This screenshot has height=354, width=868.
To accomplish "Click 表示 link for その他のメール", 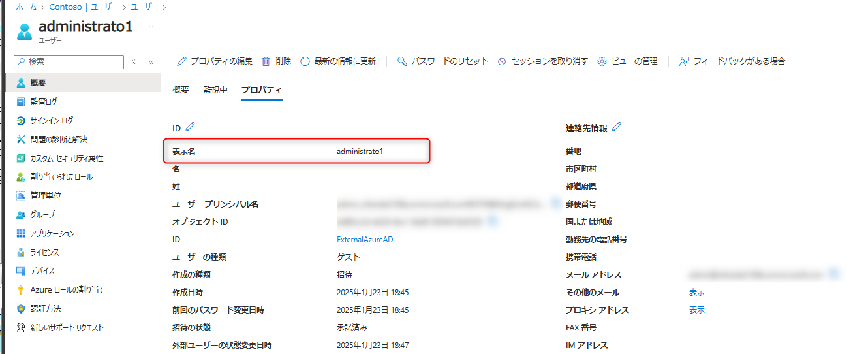I will point(697,293).
